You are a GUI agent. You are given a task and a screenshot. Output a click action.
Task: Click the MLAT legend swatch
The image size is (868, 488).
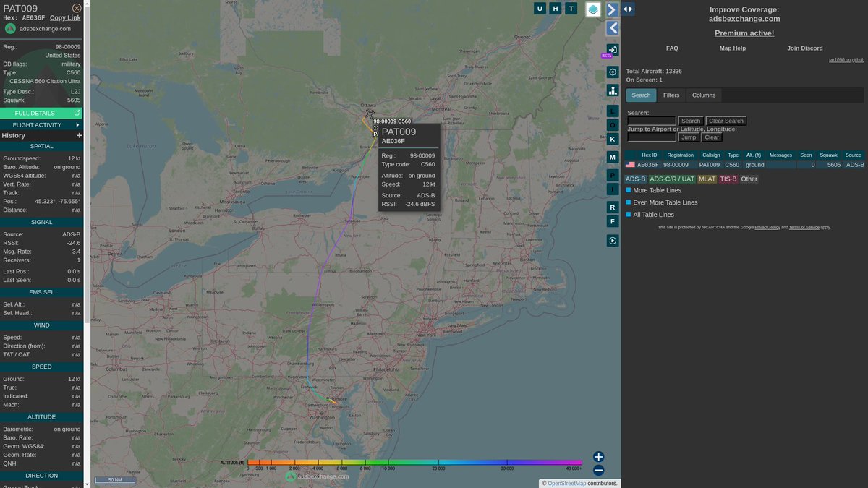tap(707, 179)
